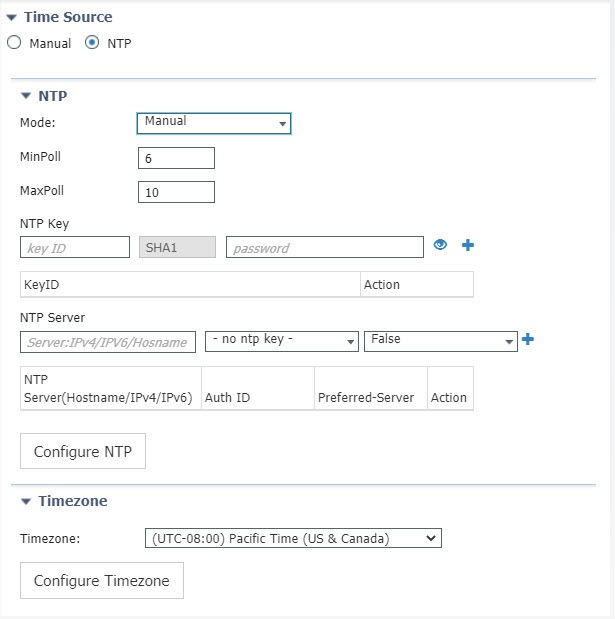The width and height of the screenshot is (615, 619).
Task: Collapse the NTP section triangle
Action: [26, 96]
